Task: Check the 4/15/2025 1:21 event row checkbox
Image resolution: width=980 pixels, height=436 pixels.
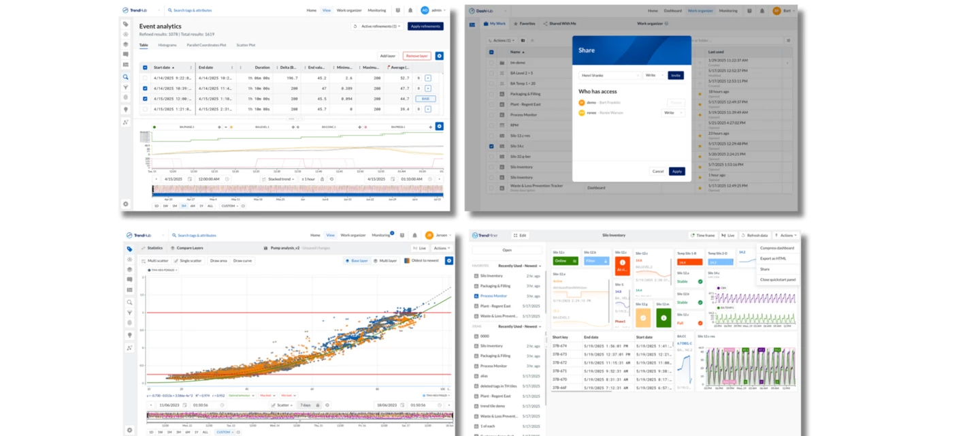Action: point(145,109)
